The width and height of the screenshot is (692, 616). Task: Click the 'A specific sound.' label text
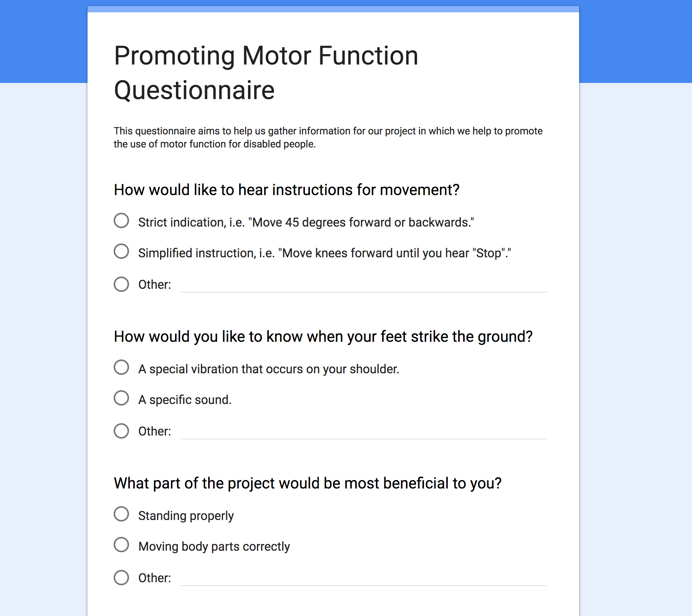click(185, 400)
